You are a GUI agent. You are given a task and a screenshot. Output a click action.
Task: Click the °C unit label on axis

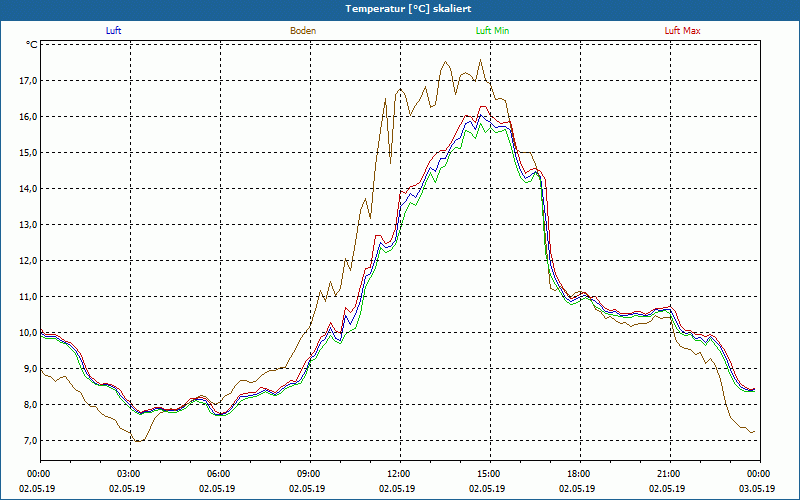click(x=32, y=45)
